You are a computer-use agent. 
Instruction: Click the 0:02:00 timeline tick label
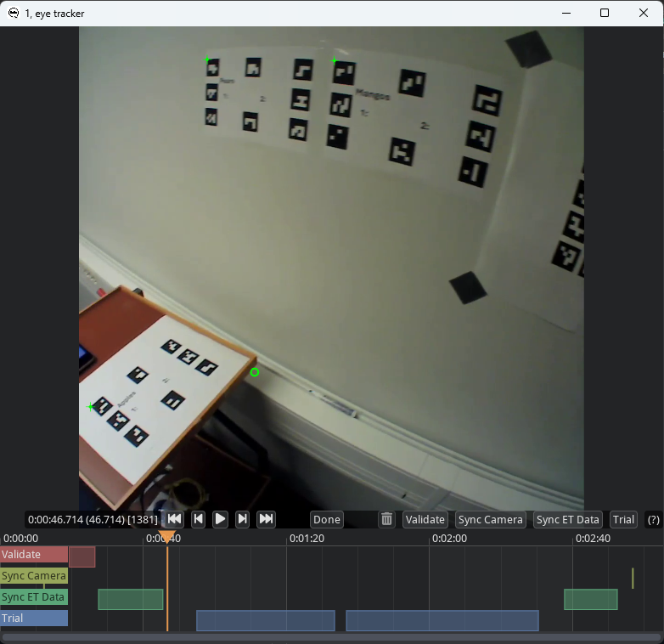coord(449,539)
